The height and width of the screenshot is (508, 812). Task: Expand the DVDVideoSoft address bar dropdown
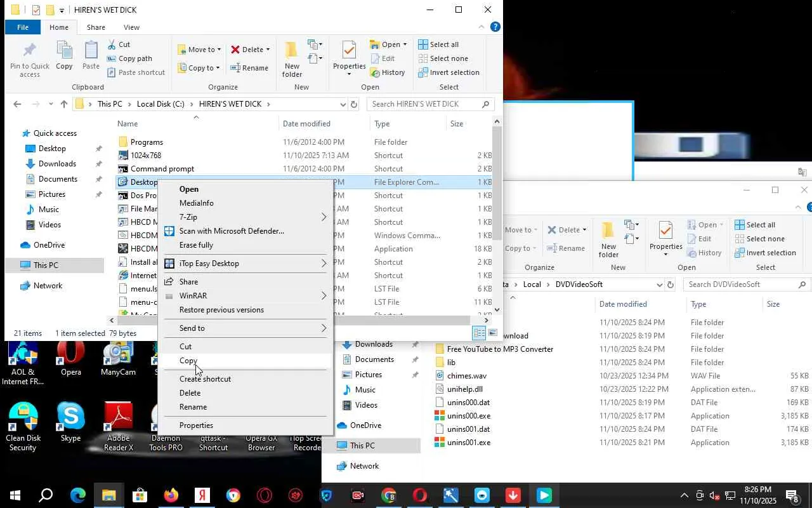click(x=660, y=284)
